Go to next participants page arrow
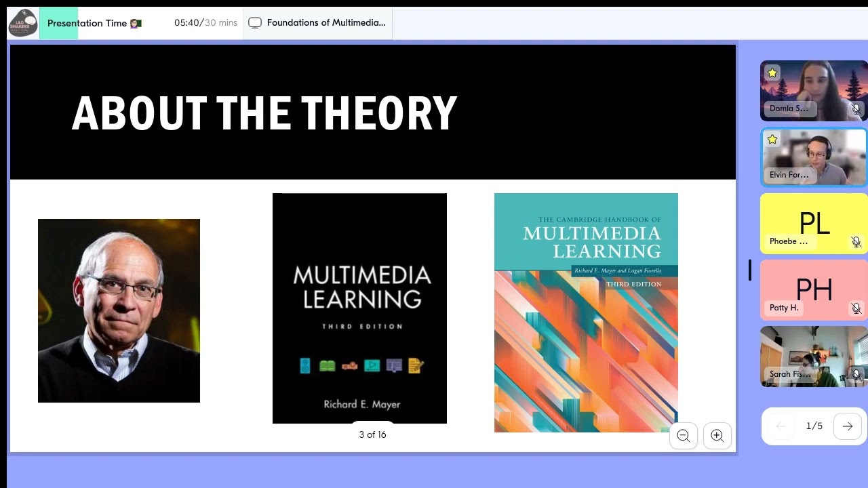Viewport: 868px width, 488px height. pyautogui.click(x=848, y=426)
